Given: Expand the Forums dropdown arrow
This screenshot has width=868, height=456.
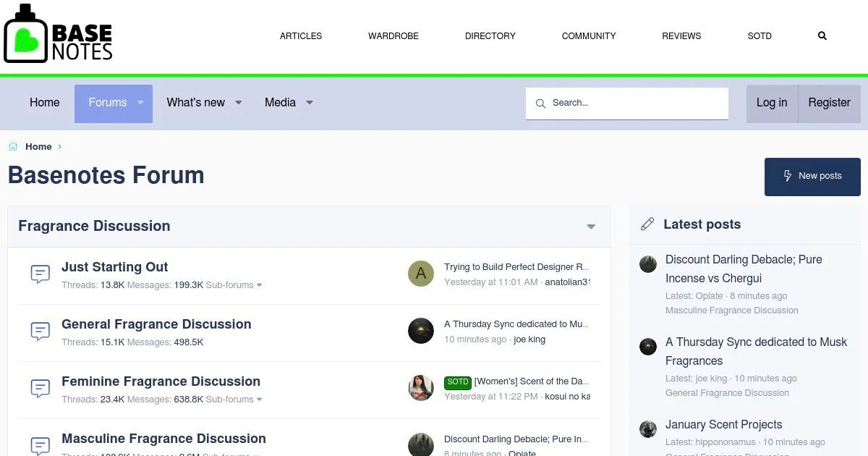Looking at the screenshot, I should [x=141, y=103].
